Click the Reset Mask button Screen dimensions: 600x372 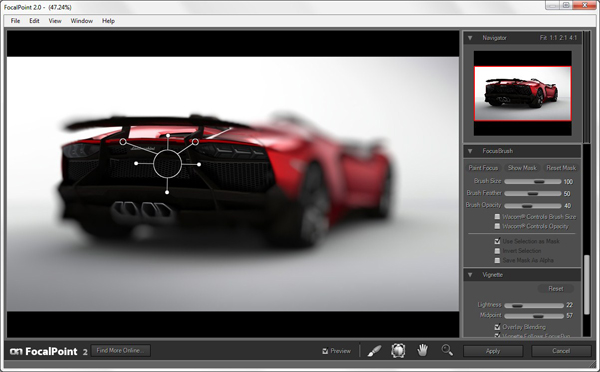[561, 168]
